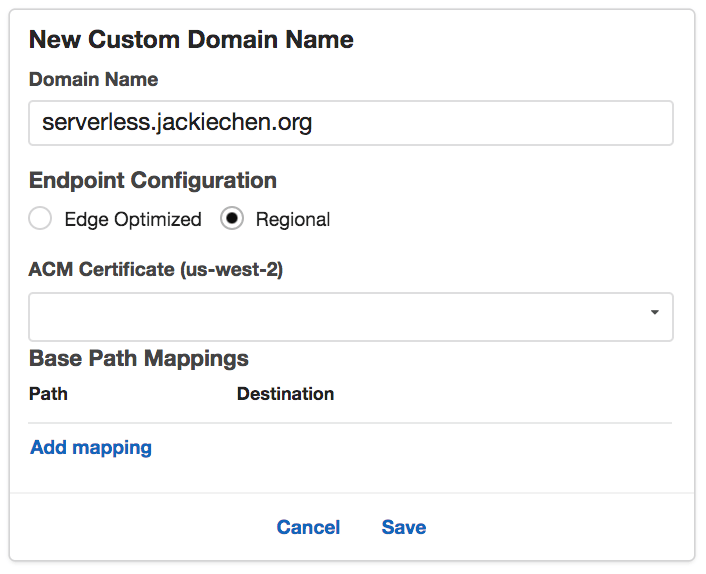The height and width of the screenshot is (574, 706).
Task: Click the Regional label text
Action: (292, 219)
